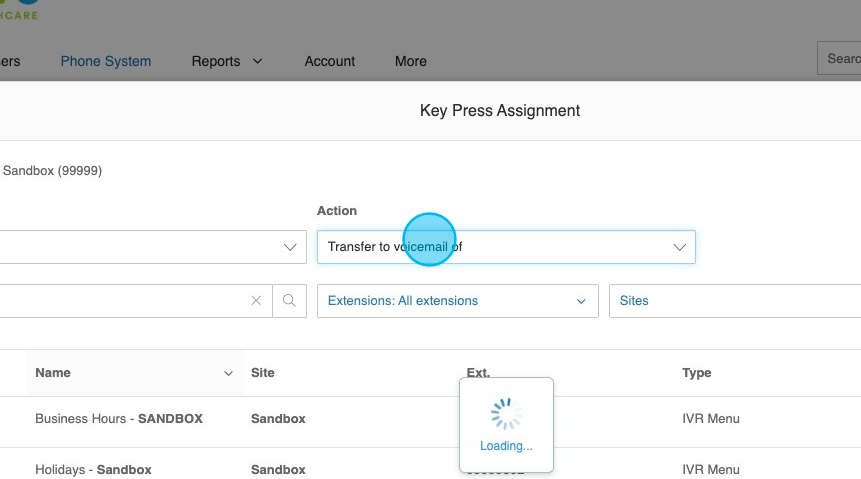Click the Ext. column header

pyautogui.click(x=478, y=373)
